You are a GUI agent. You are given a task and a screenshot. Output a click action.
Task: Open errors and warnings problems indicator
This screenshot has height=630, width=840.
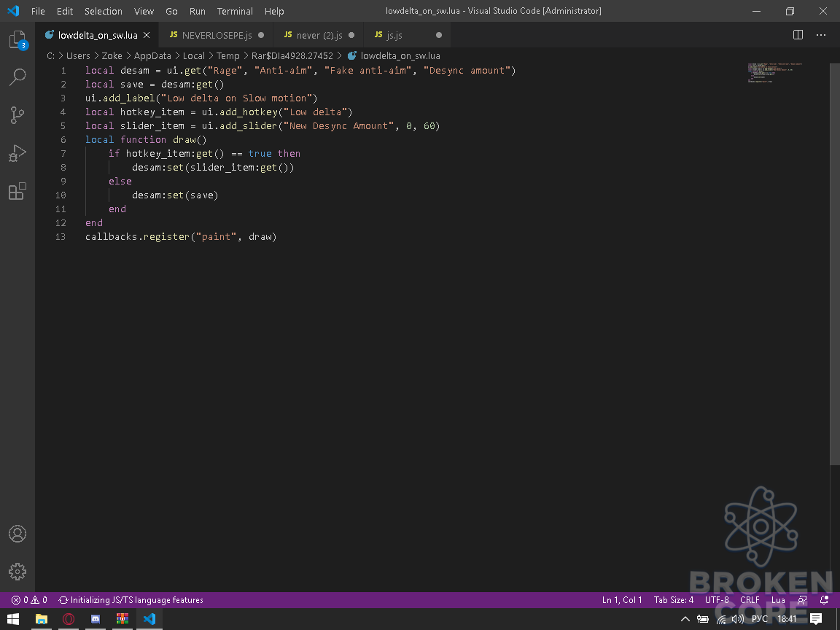29,600
